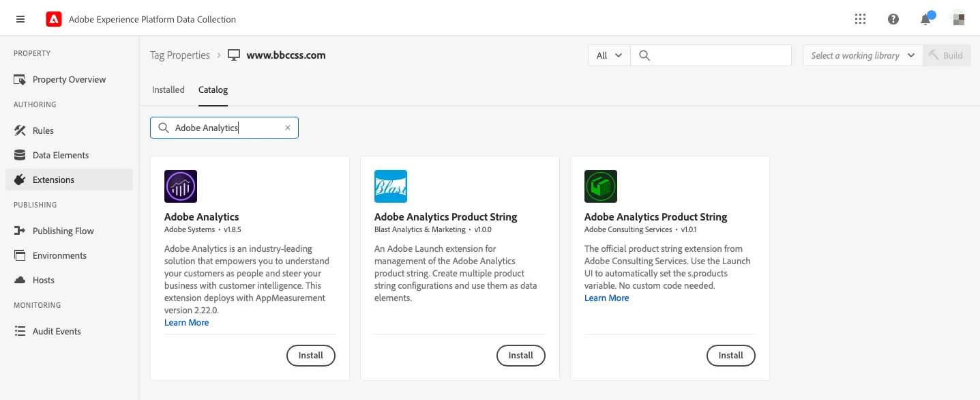This screenshot has height=400, width=980.
Task: Open Hosts in the sidebar
Action: click(69, 280)
